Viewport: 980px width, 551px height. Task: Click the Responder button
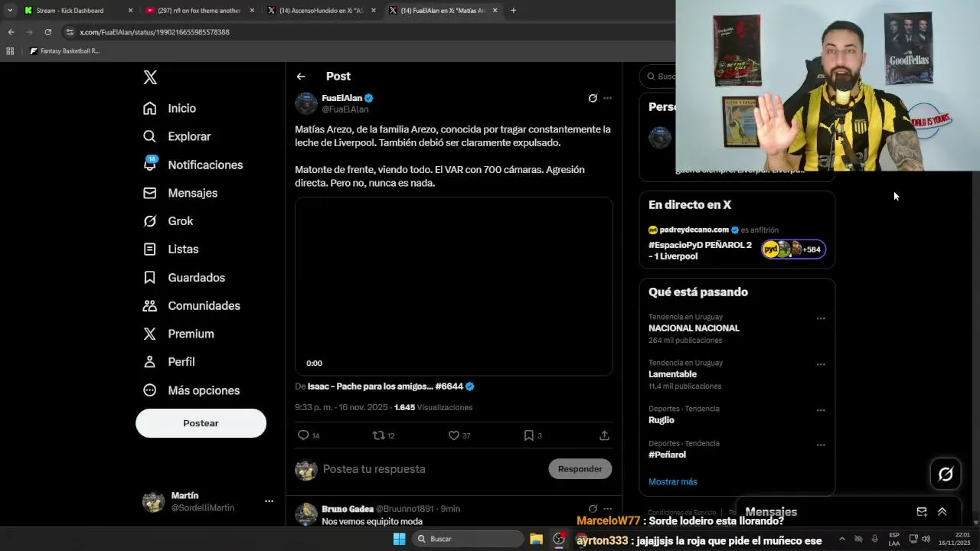pos(580,469)
